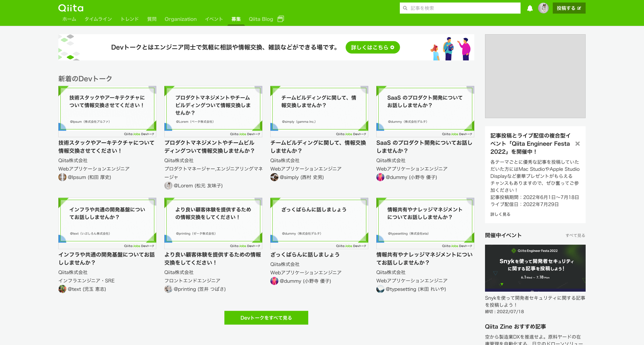The width and height of the screenshot is (644, 345).
Task: Open the user avatar menu in the header
Action: (543, 8)
